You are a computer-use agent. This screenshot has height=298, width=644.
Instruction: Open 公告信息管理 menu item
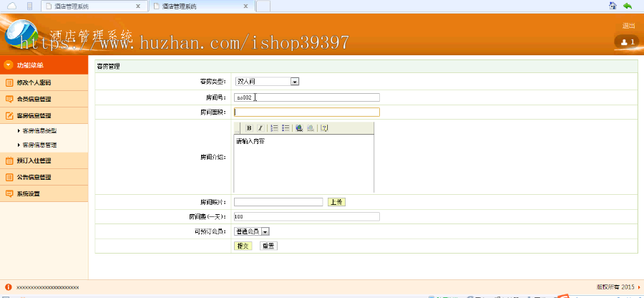tap(44, 177)
